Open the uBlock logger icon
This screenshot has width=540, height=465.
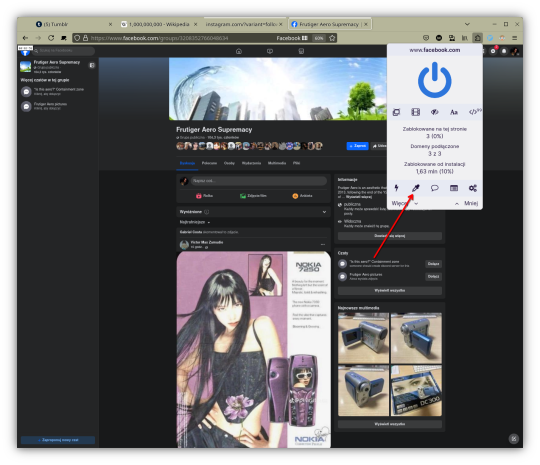click(x=454, y=188)
